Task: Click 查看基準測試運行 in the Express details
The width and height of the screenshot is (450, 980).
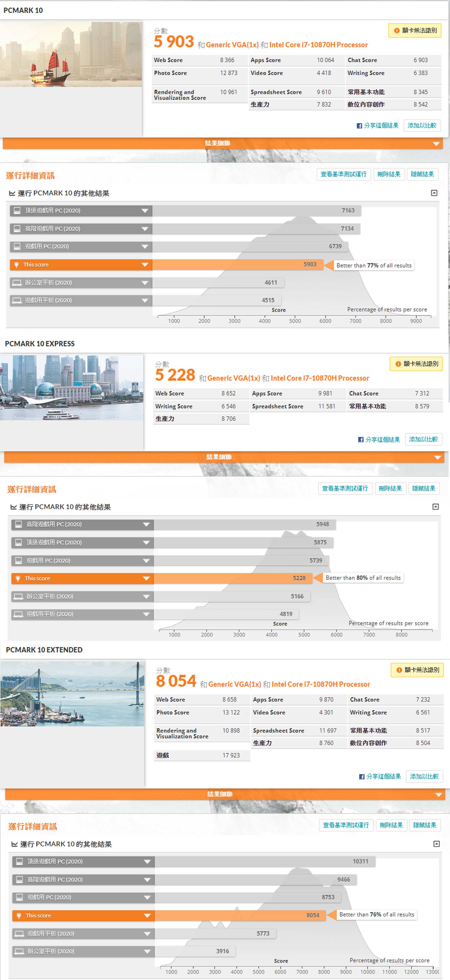Action: point(345,489)
